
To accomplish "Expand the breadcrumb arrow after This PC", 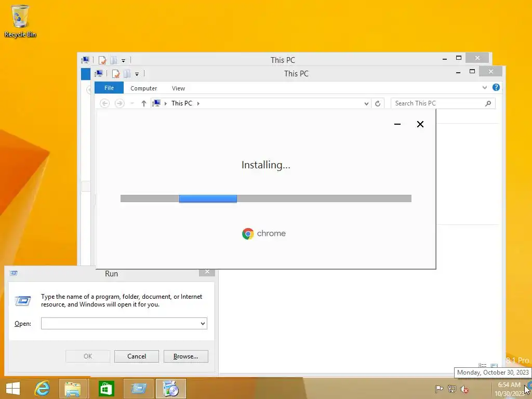I will [198, 103].
